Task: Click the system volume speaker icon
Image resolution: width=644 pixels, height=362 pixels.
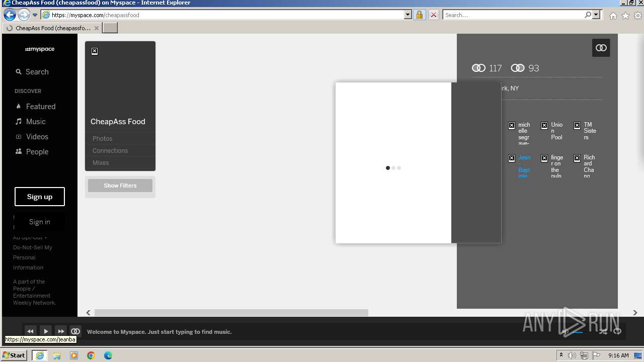Action: click(x=572, y=355)
